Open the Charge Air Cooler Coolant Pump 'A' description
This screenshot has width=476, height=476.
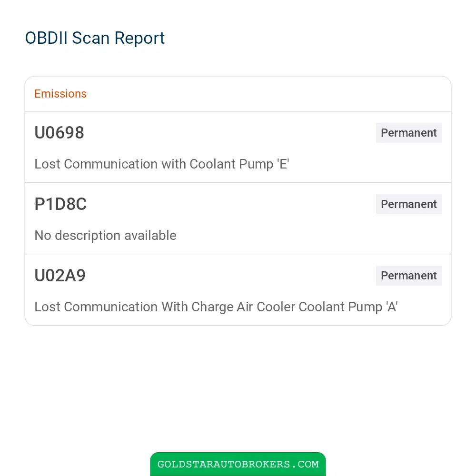(x=216, y=307)
